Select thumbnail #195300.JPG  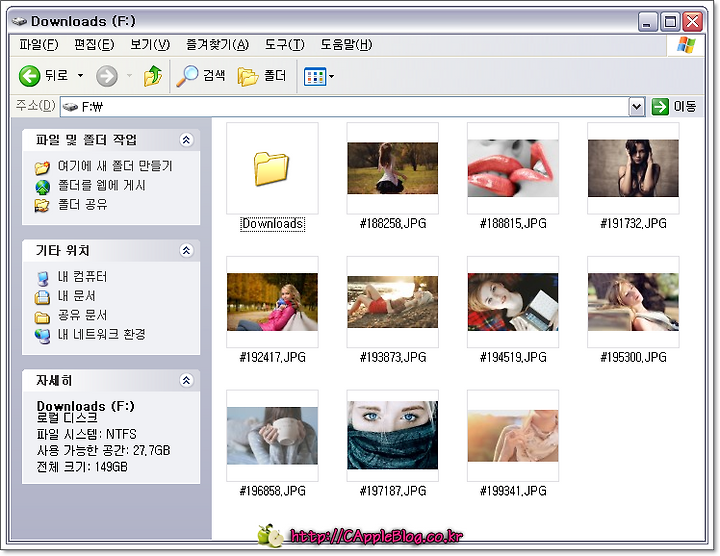[633, 302]
